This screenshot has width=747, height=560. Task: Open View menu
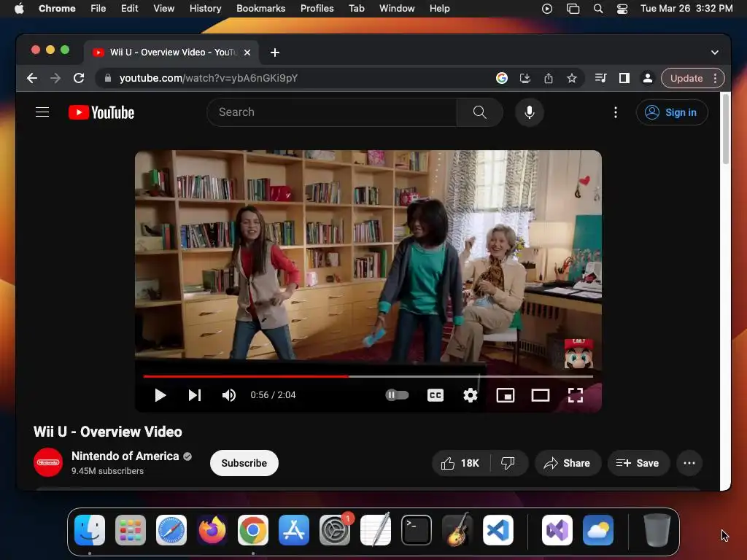[x=164, y=9]
